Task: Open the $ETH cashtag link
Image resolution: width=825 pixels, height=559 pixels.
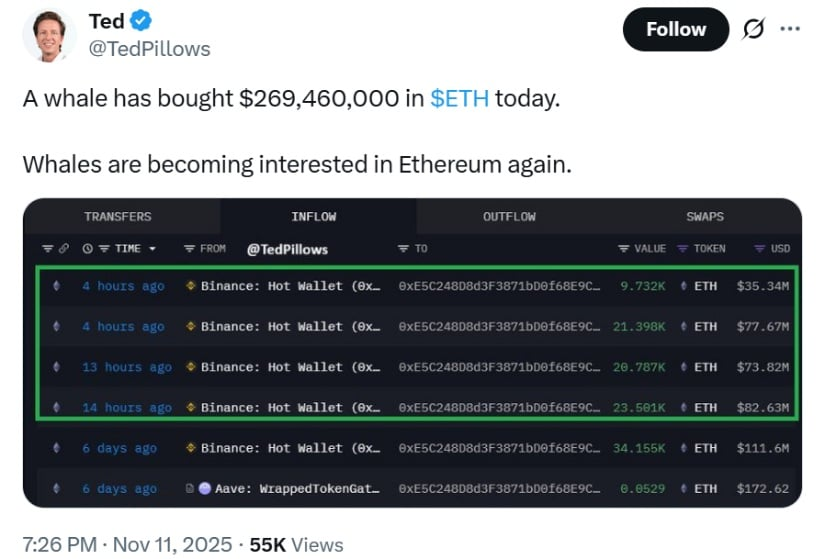Action: point(459,100)
